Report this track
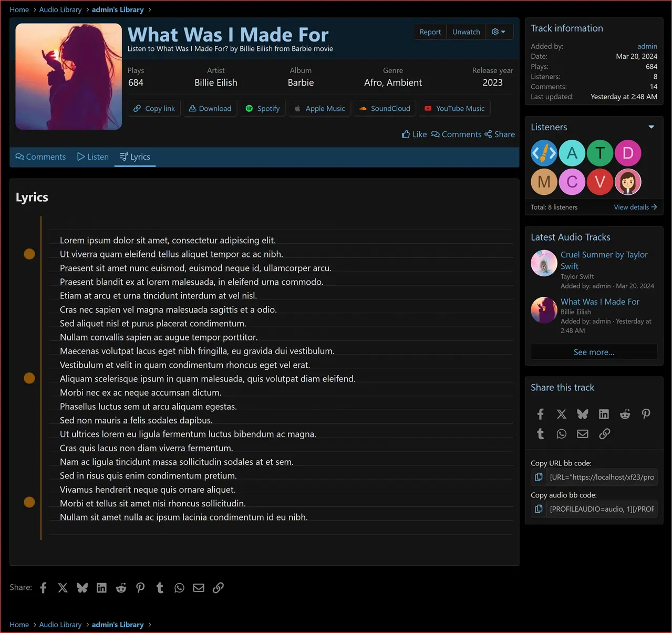672x633 pixels. [x=430, y=32]
